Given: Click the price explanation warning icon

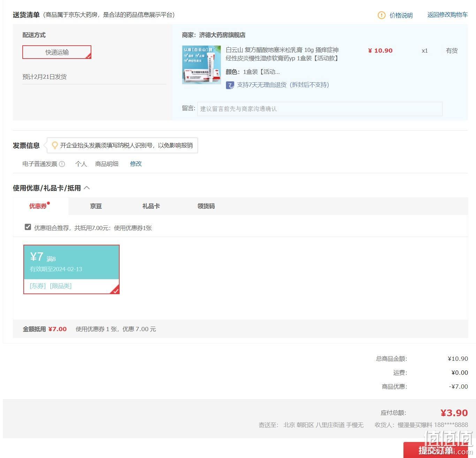Looking at the screenshot, I should pyautogui.click(x=381, y=15).
